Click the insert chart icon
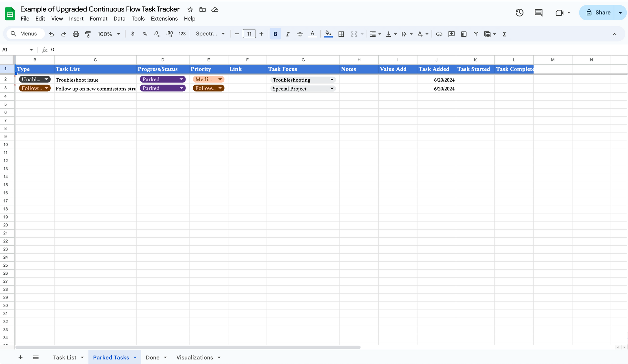 point(464,34)
